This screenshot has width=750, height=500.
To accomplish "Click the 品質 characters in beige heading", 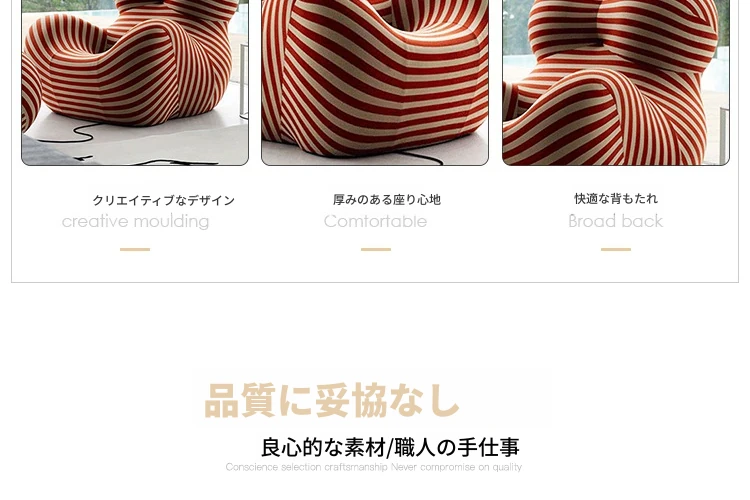I will pos(240,400).
